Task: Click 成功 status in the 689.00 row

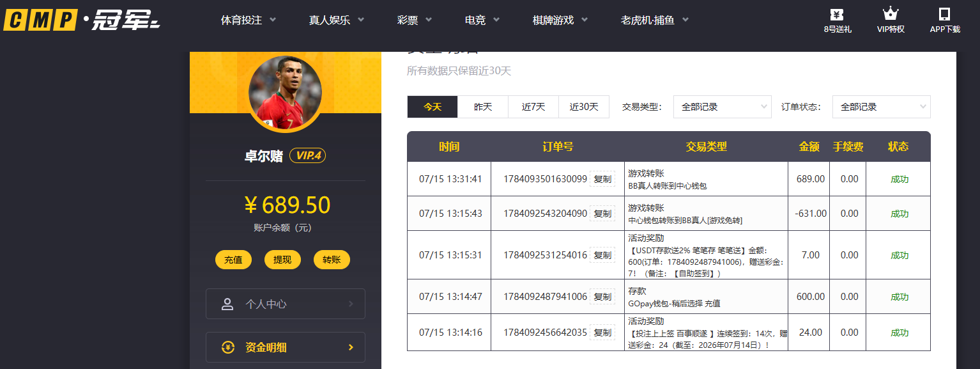Action: point(900,179)
